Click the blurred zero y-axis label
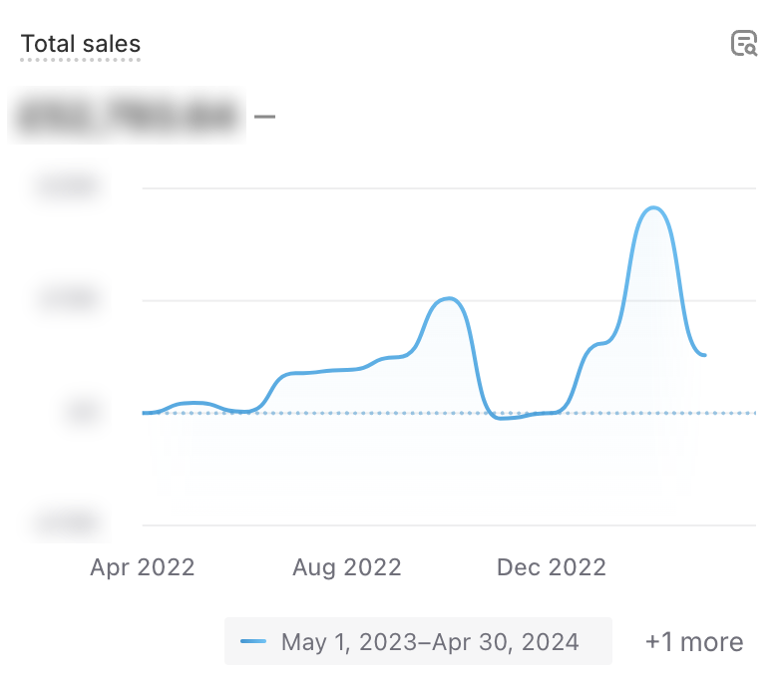This screenshot has height=690, width=784. [82, 413]
